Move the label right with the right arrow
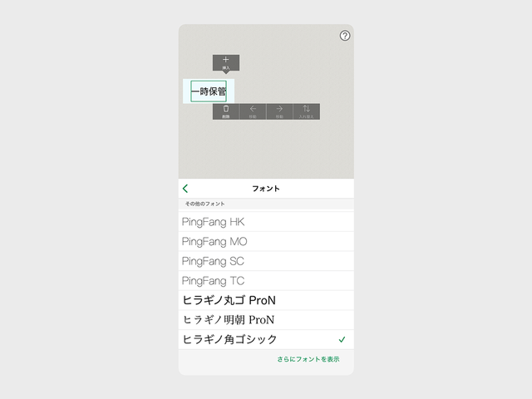This screenshot has width=532, height=399. 279,111
